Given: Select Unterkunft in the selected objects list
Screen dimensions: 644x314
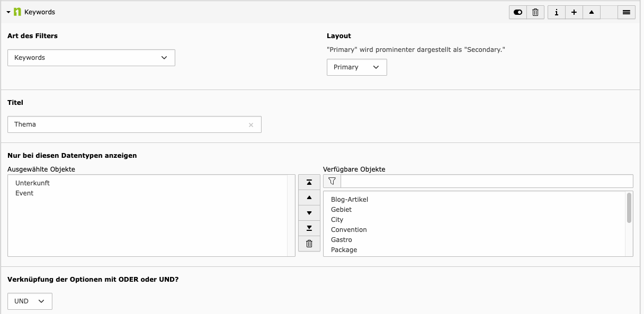Looking at the screenshot, I should click(x=32, y=183).
